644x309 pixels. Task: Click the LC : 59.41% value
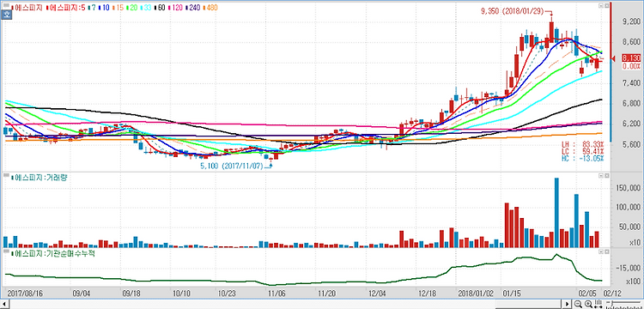[583, 151]
